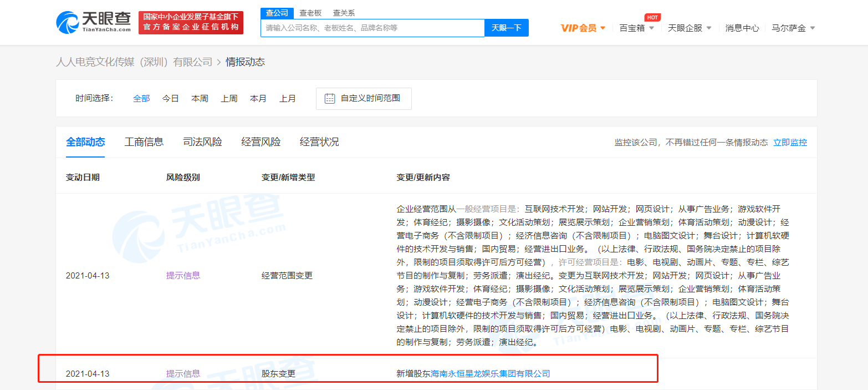Click the 变更/更新内容 column header
868x390 pixels.
(x=423, y=178)
